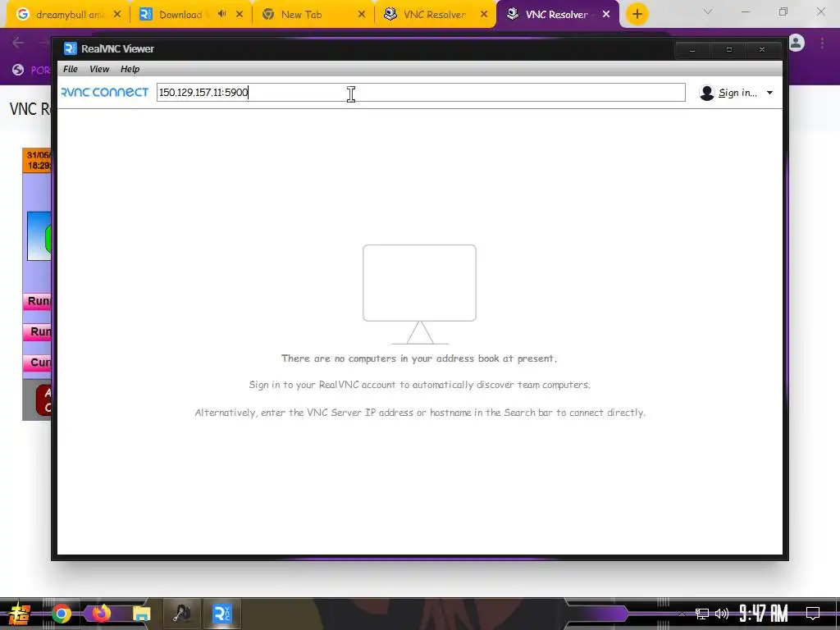Click the globe icon on bookmarks bar
Screen dimensions: 840x630
click(18, 70)
